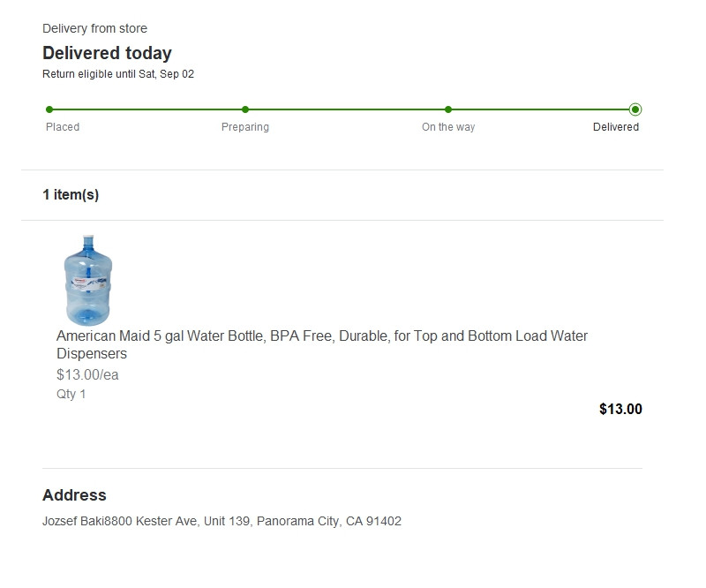Viewport: 706px width, 588px height.
Task: Click the water bottle product image
Action: 87,280
